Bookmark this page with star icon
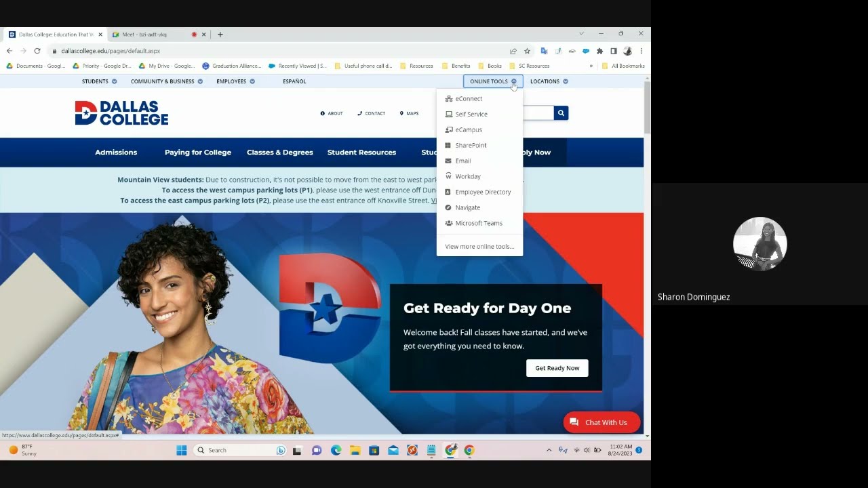Image resolution: width=868 pixels, height=488 pixels. pyautogui.click(x=527, y=51)
